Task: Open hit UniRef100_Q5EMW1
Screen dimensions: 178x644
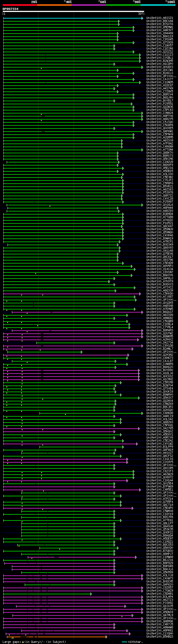Action: (x=160, y=27)
